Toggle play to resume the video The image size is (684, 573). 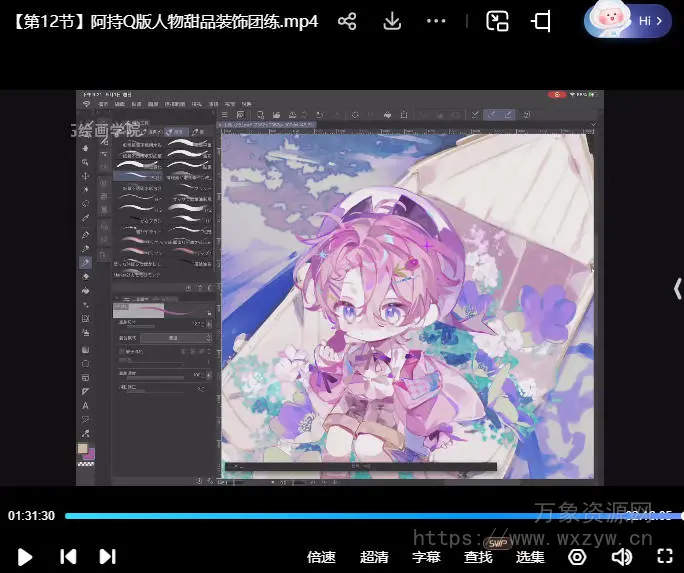[26, 556]
